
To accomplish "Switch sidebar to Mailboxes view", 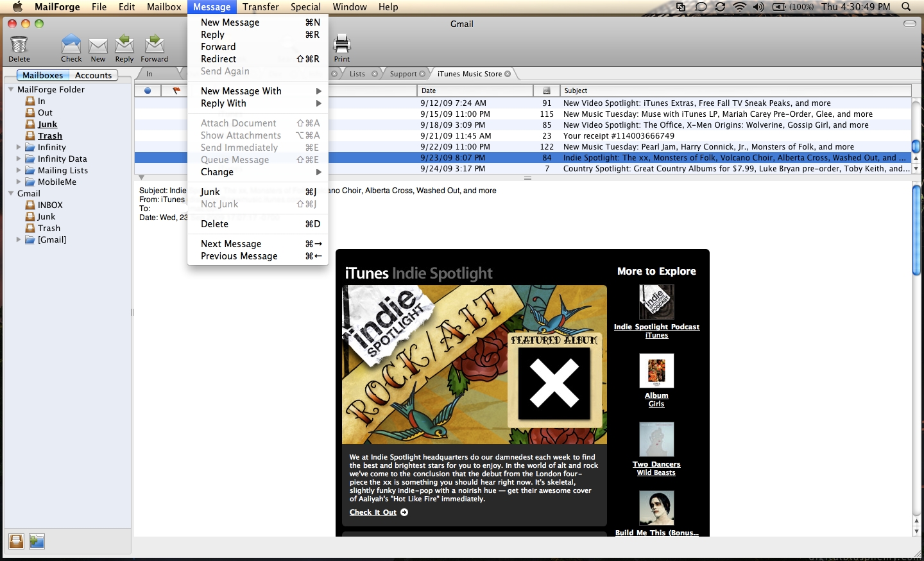I will pos(43,75).
